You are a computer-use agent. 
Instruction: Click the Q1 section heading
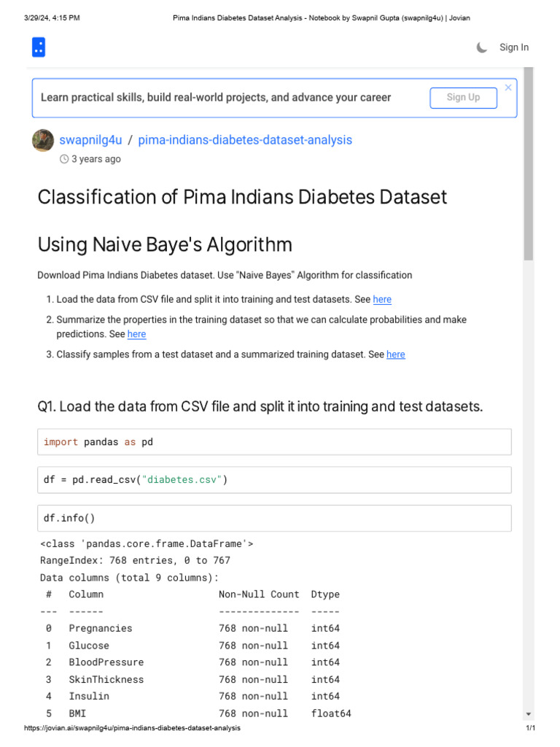(260, 406)
